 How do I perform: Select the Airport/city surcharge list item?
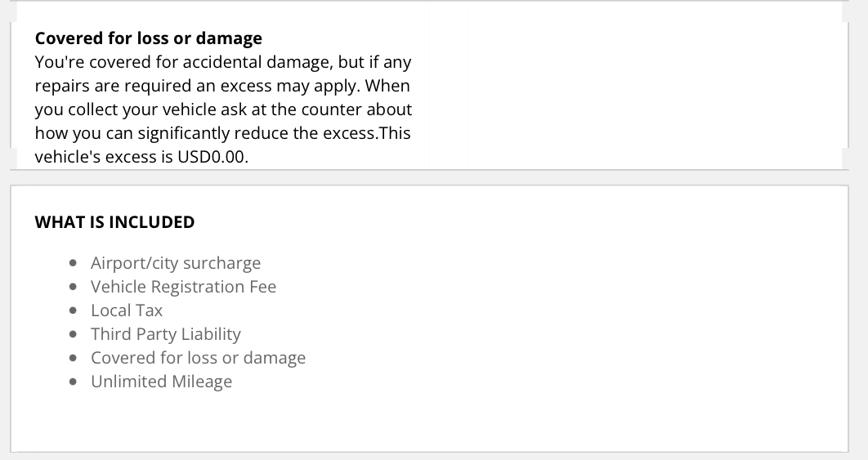pos(176,263)
